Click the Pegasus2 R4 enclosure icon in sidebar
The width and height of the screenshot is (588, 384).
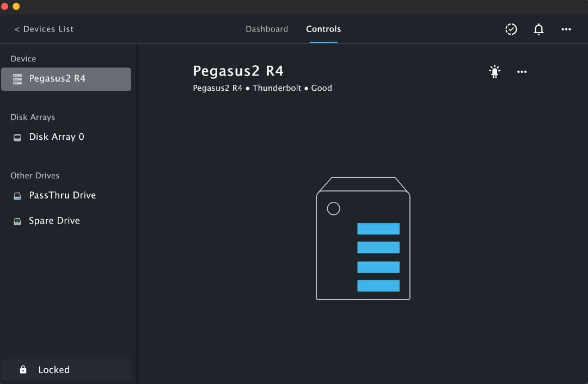(16, 79)
